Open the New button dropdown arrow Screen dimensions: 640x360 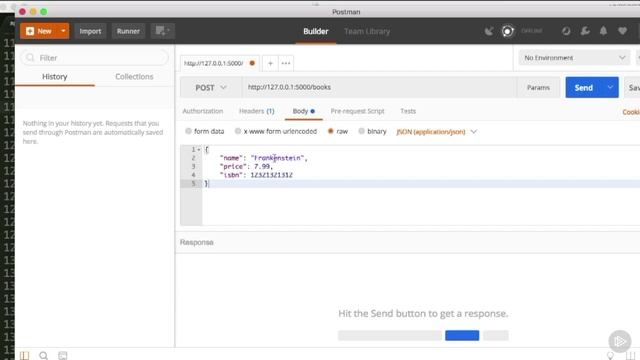click(63, 31)
